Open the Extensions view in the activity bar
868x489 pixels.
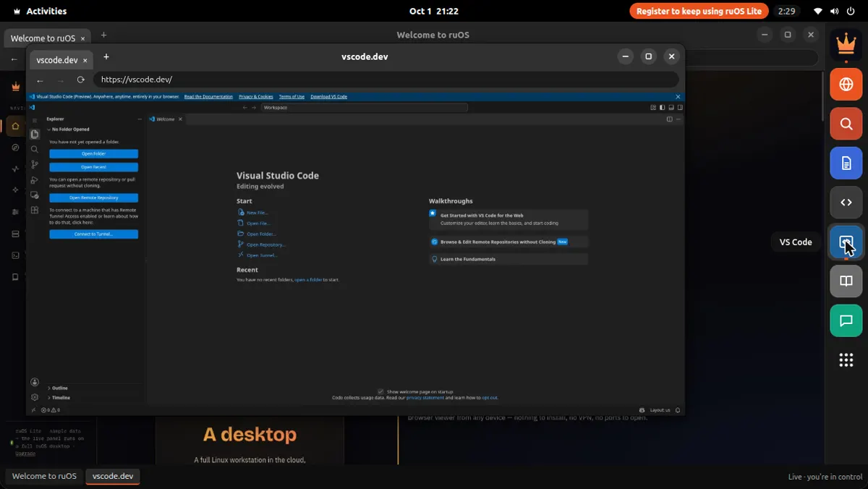(x=34, y=211)
